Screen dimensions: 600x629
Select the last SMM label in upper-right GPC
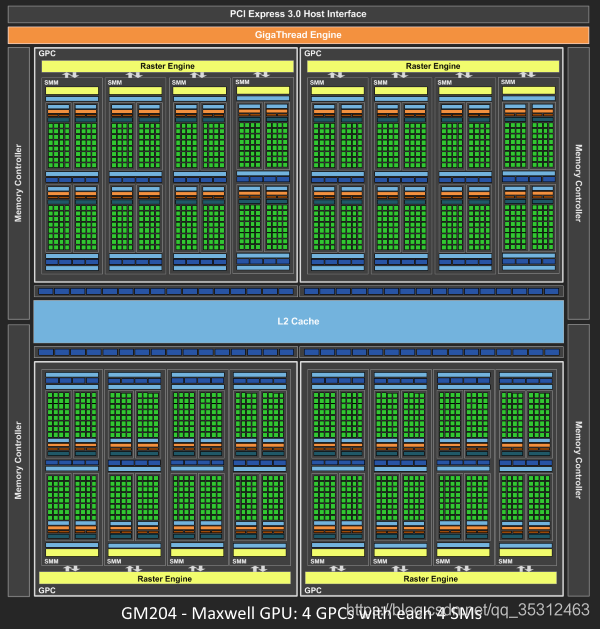pos(508,82)
